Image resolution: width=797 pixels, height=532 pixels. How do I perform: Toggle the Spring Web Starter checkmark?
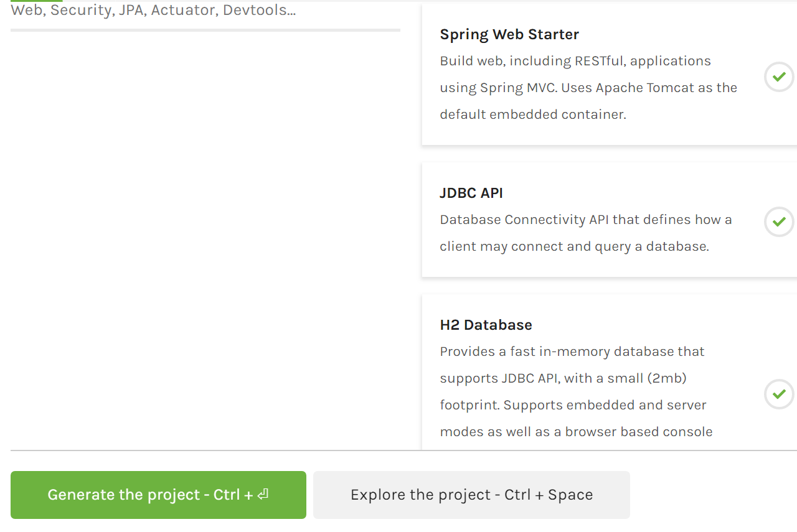coord(779,77)
